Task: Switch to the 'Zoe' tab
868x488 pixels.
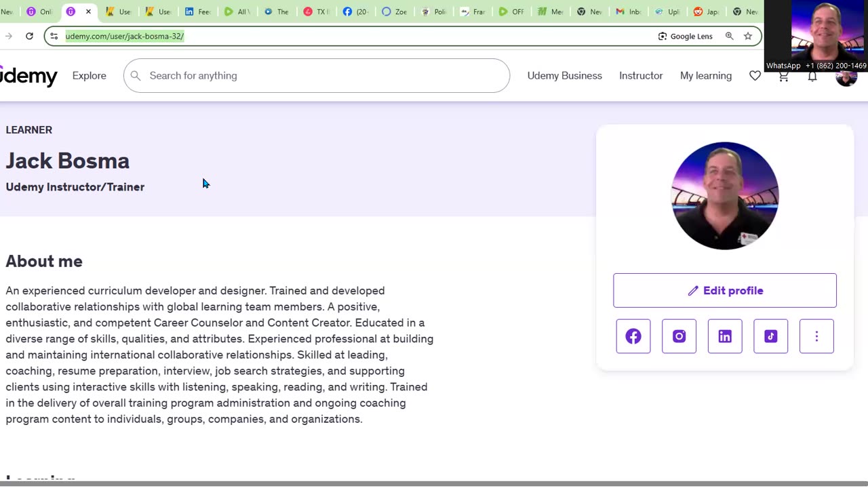Action: (x=395, y=12)
